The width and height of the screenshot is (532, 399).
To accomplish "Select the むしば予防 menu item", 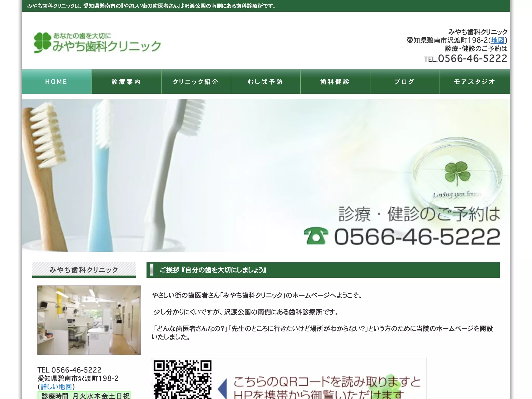I will coord(265,82).
